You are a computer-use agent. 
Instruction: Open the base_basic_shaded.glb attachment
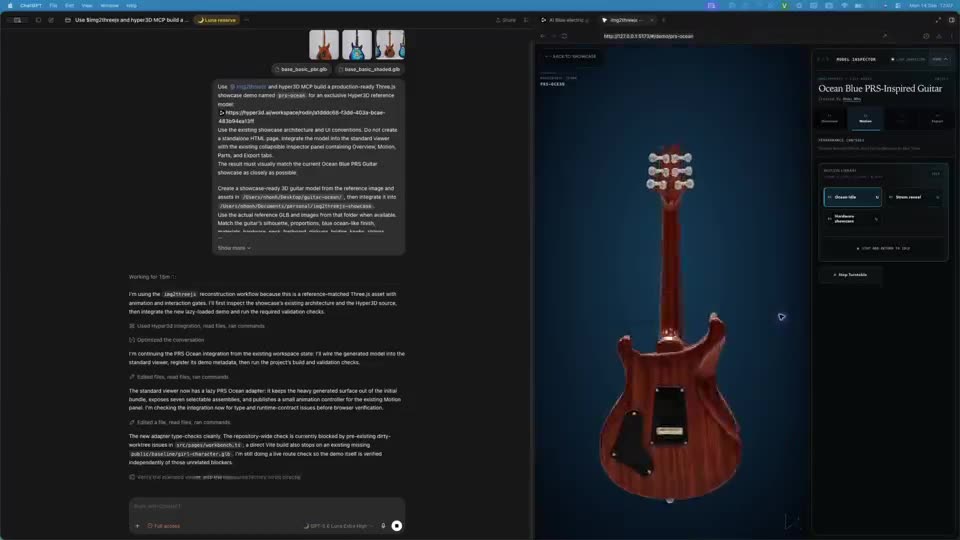[x=369, y=69]
